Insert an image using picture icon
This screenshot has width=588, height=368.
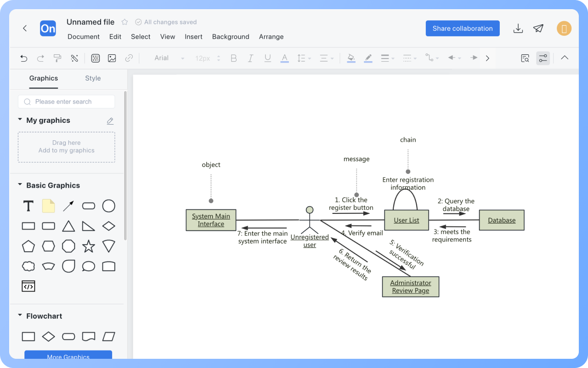[x=112, y=58]
